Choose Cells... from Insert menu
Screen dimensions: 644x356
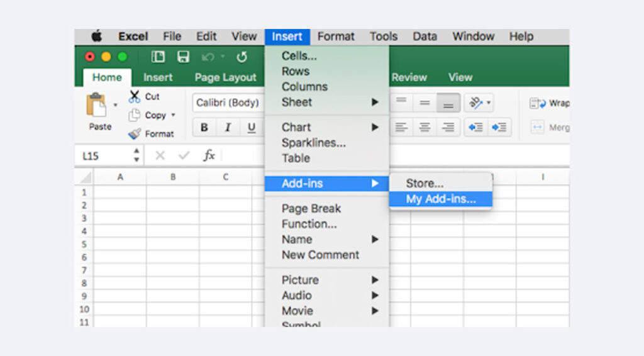(327, 56)
